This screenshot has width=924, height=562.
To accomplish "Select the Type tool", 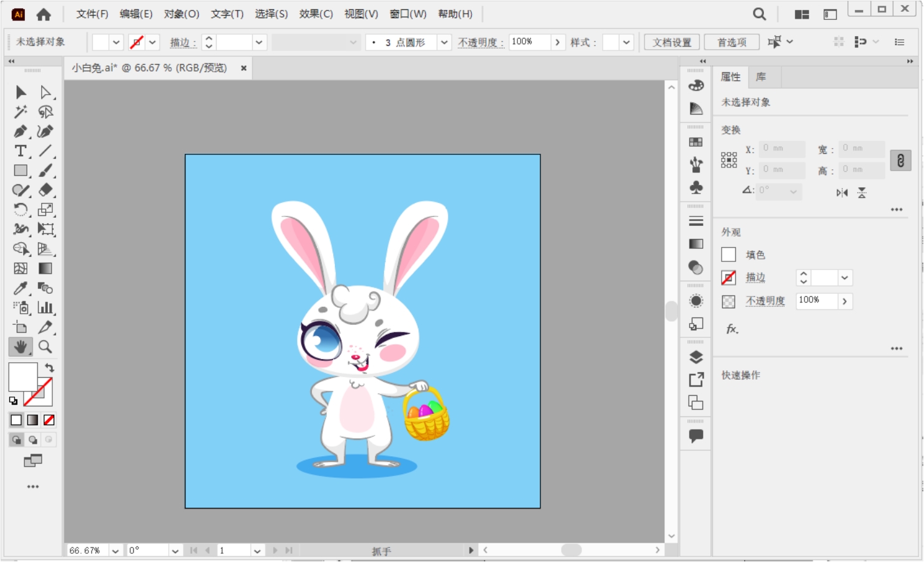I will 20,151.
